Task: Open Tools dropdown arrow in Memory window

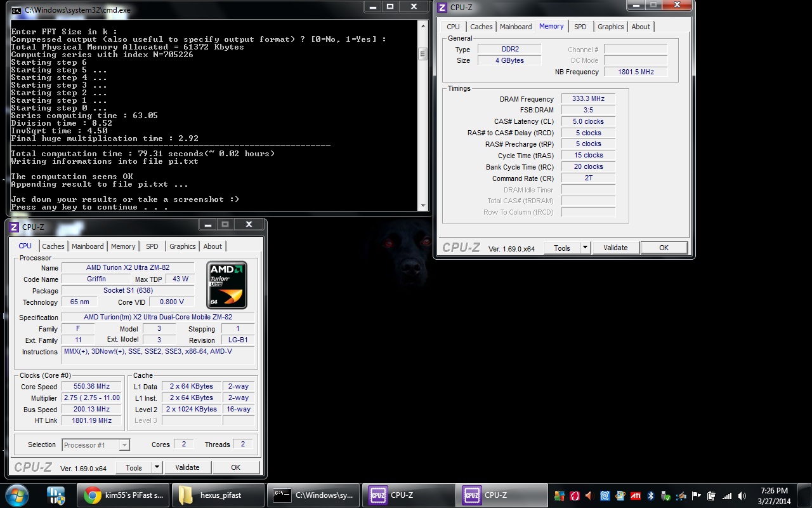Action: pyautogui.click(x=585, y=248)
